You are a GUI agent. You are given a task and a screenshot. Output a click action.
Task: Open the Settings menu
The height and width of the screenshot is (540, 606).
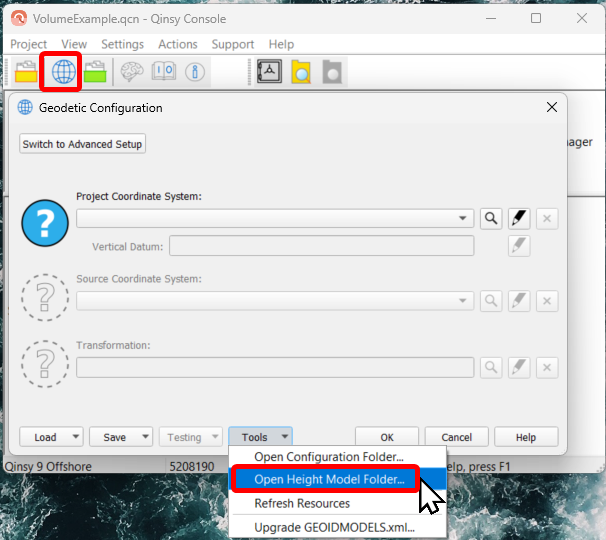pyautogui.click(x=122, y=44)
